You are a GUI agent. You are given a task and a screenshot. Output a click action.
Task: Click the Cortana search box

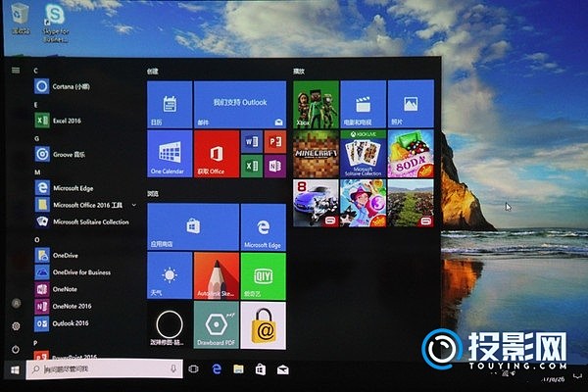[104, 369]
